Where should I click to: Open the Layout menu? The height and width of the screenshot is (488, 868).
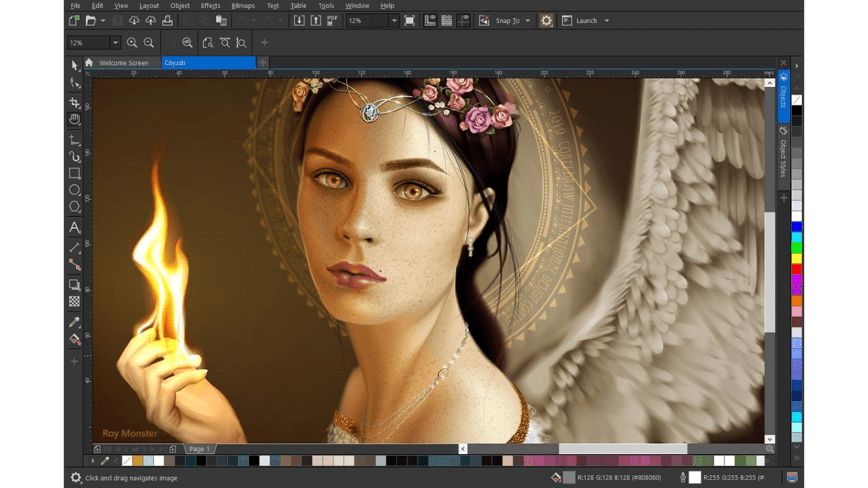(x=149, y=5)
